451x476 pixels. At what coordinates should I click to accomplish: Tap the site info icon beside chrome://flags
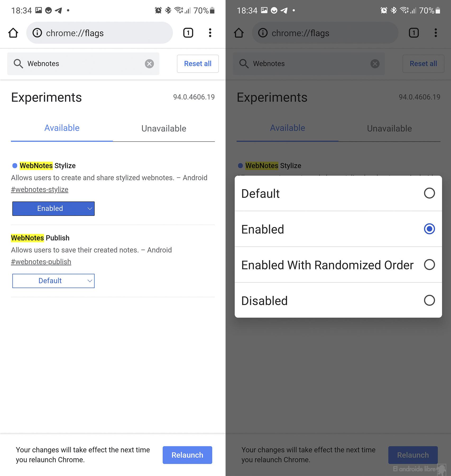tap(37, 33)
